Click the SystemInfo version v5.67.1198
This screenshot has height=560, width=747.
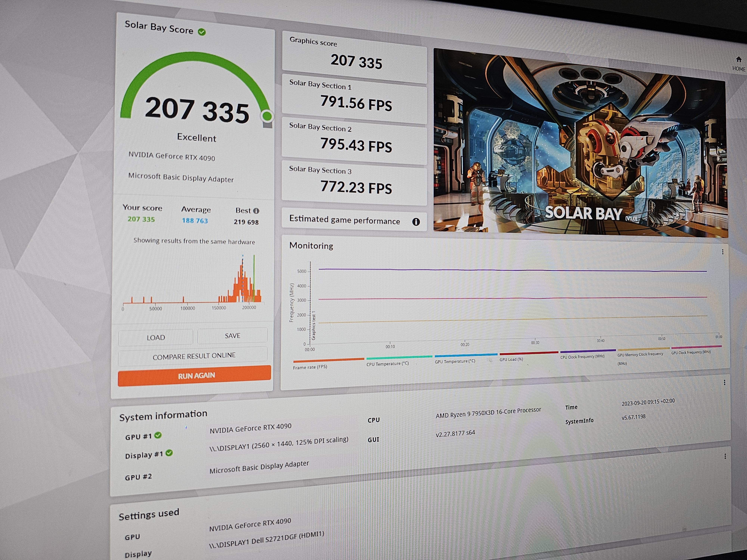click(x=633, y=417)
